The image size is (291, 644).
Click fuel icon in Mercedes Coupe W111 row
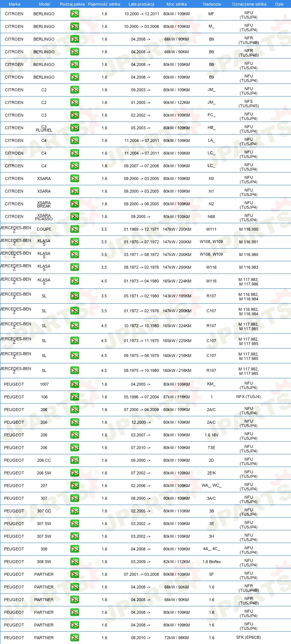[75, 229]
